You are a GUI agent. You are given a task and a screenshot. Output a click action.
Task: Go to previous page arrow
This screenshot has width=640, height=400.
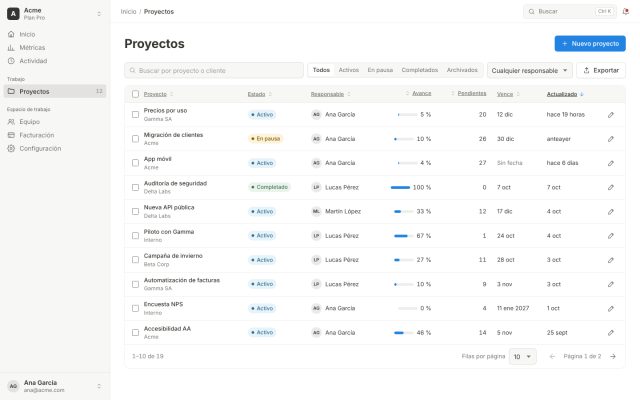[552, 356]
